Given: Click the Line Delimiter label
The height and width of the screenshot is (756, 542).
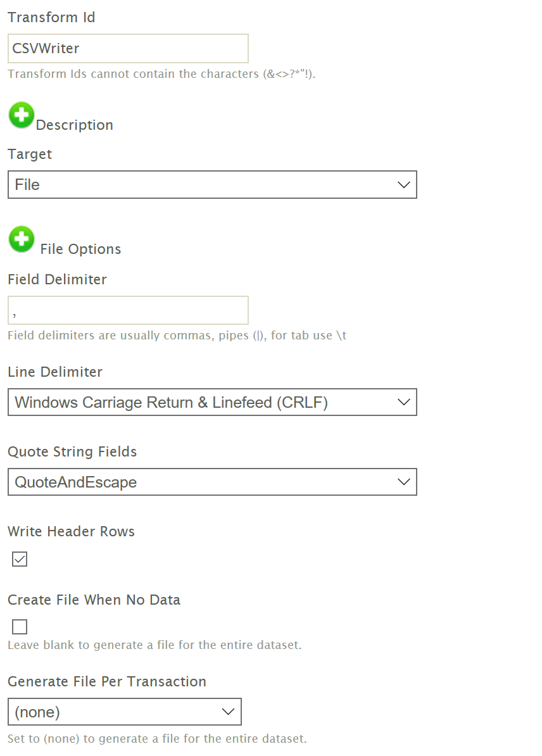Looking at the screenshot, I should pos(55,372).
